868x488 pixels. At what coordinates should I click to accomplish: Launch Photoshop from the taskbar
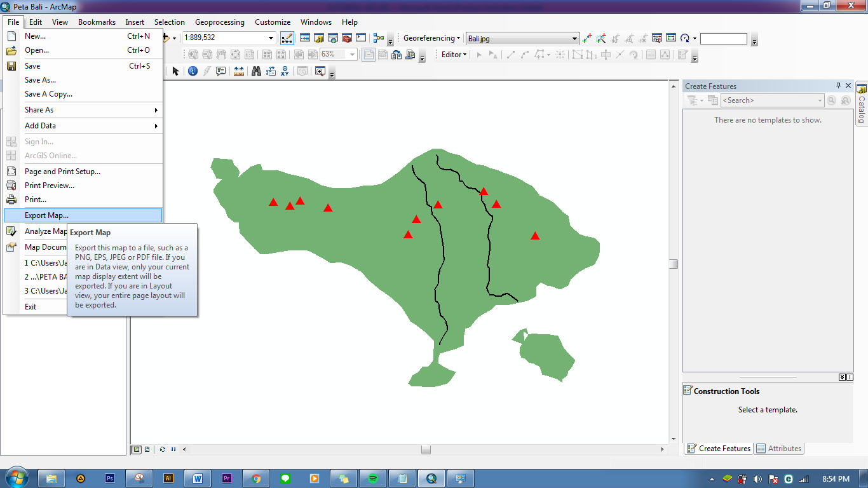pyautogui.click(x=111, y=478)
